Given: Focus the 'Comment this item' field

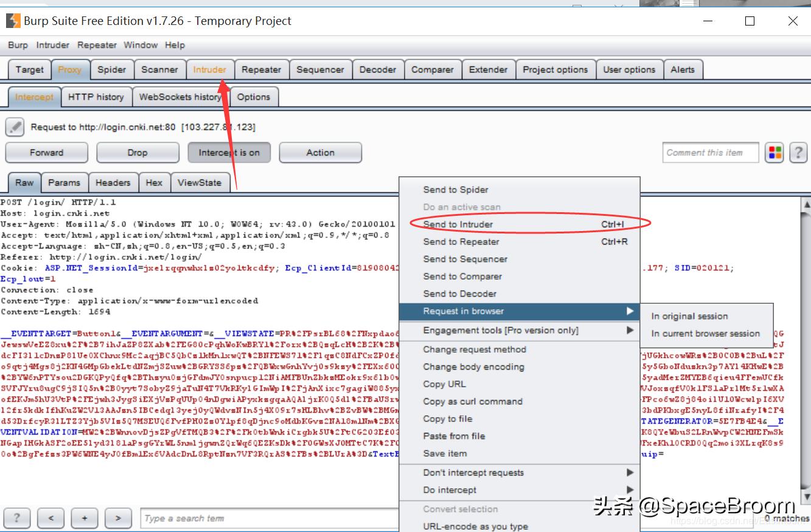Looking at the screenshot, I should pos(711,153).
